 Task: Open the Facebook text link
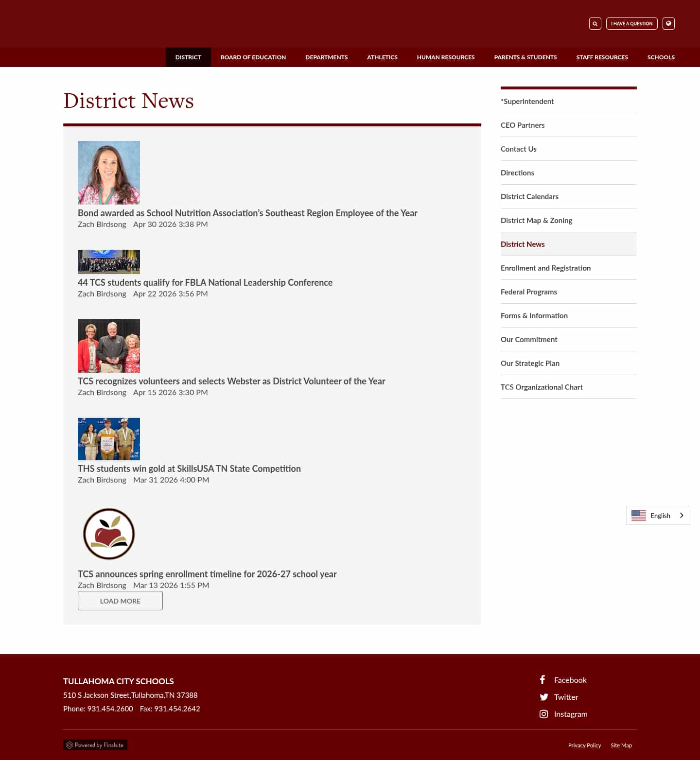(x=570, y=680)
